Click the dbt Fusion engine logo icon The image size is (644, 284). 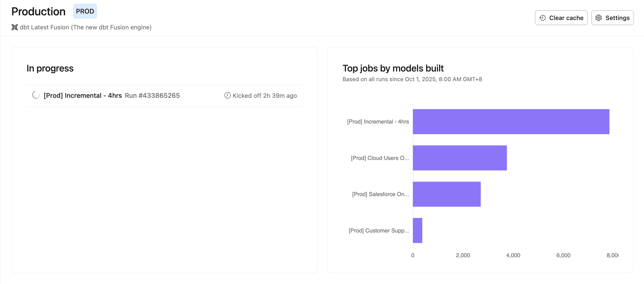[x=15, y=27]
